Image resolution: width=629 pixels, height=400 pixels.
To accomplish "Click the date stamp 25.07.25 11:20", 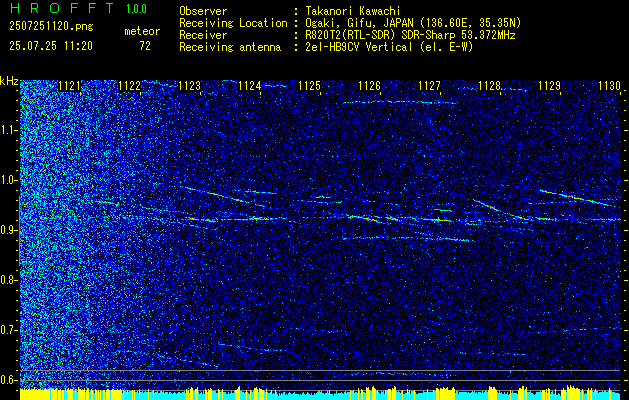I will tap(51, 46).
